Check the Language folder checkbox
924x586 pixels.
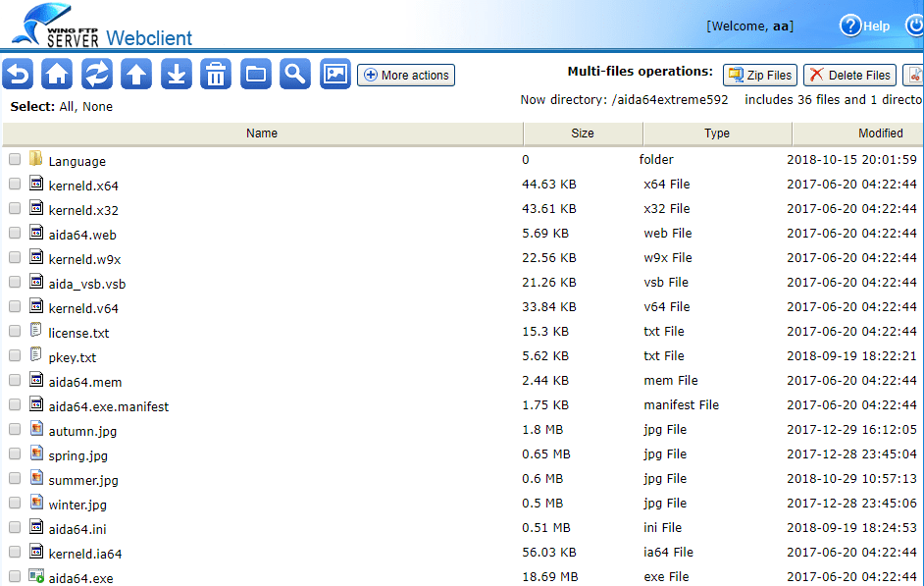[15, 159]
